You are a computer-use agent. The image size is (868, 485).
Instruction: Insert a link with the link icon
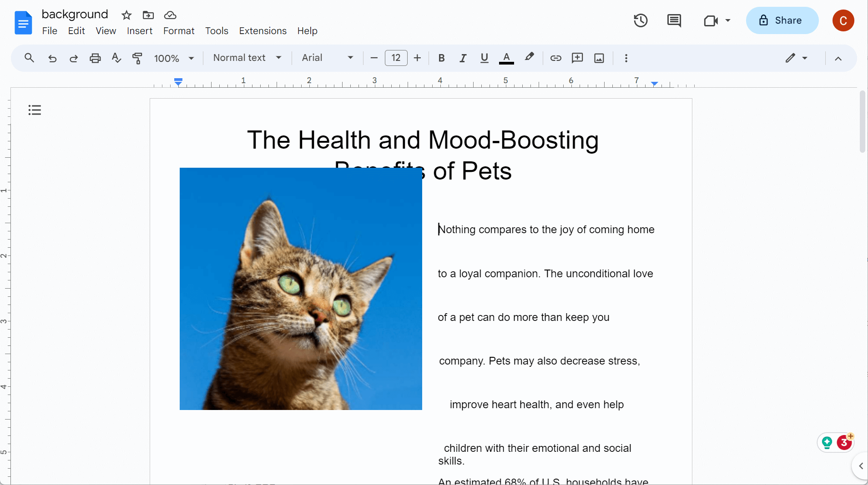pyautogui.click(x=555, y=58)
